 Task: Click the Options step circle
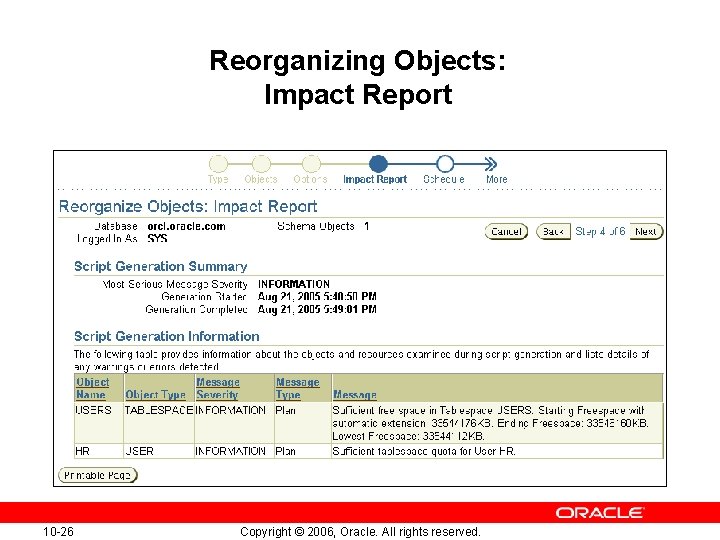(x=311, y=163)
